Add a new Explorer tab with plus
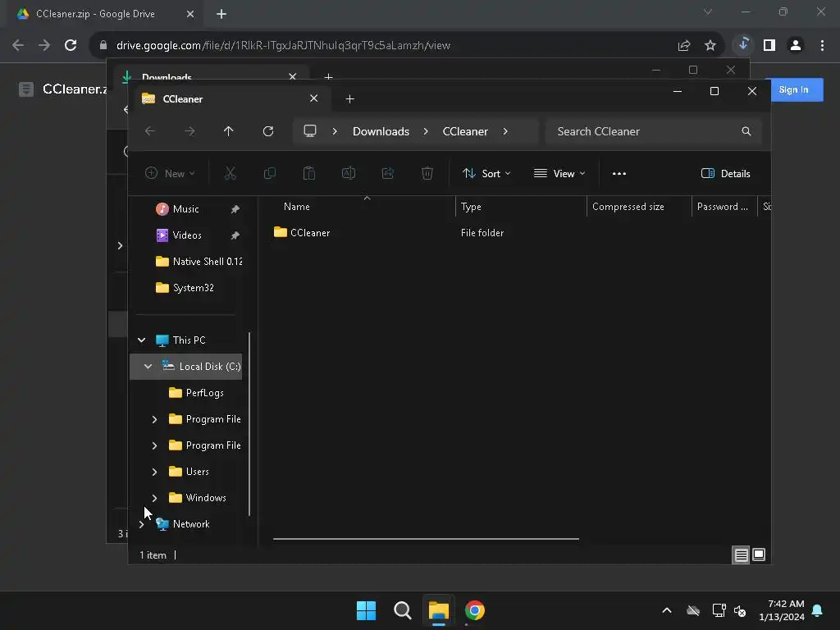840x630 pixels. (x=349, y=99)
